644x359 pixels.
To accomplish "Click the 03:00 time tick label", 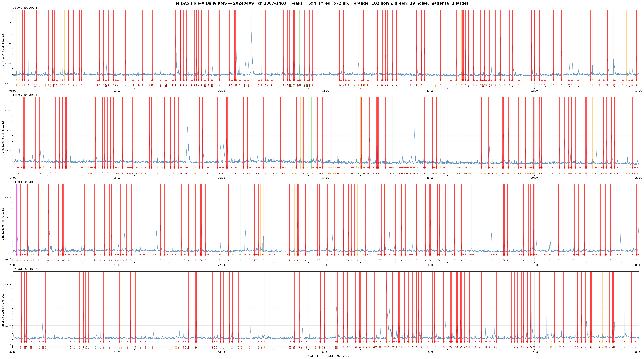I will coord(117,352).
